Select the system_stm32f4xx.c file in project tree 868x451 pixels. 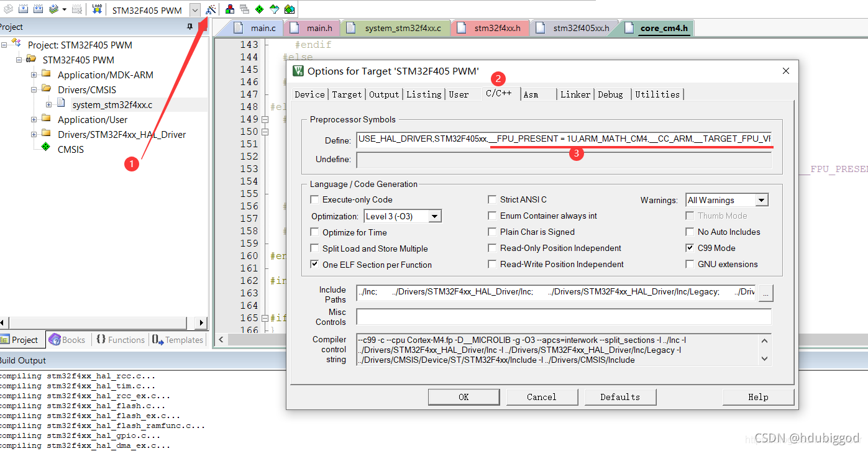coord(112,104)
